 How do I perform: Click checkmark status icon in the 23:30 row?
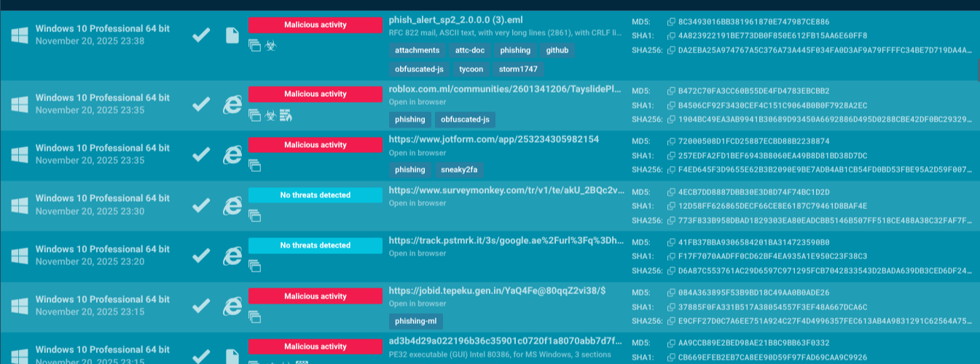[x=201, y=205]
